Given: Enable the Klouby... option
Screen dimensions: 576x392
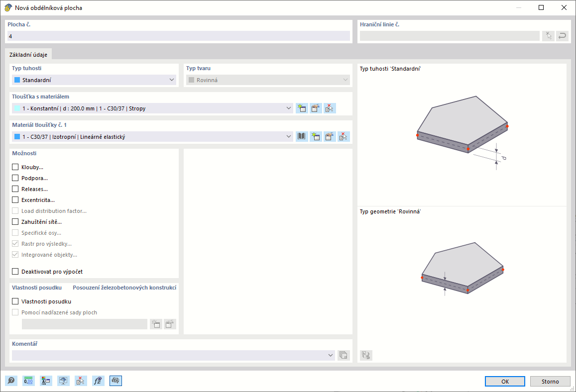Looking at the screenshot, I should pyautogui.click(x=15, y=167).
